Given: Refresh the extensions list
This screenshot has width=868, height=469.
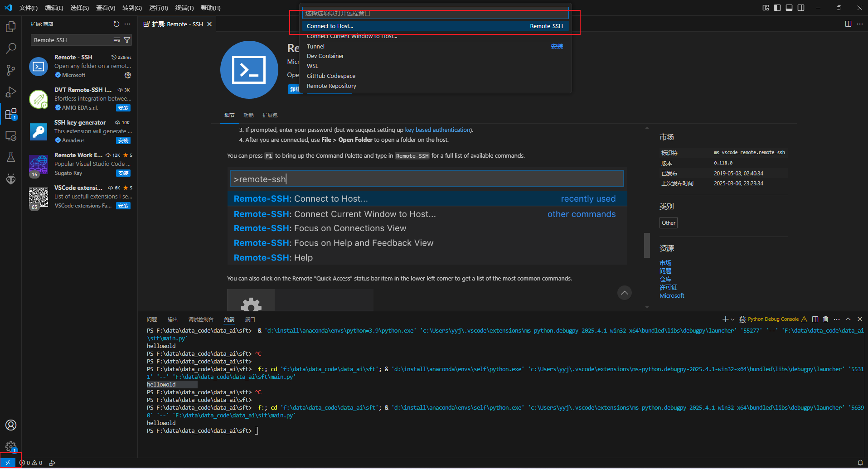Looking at the screenshot, I should point(116,24).
